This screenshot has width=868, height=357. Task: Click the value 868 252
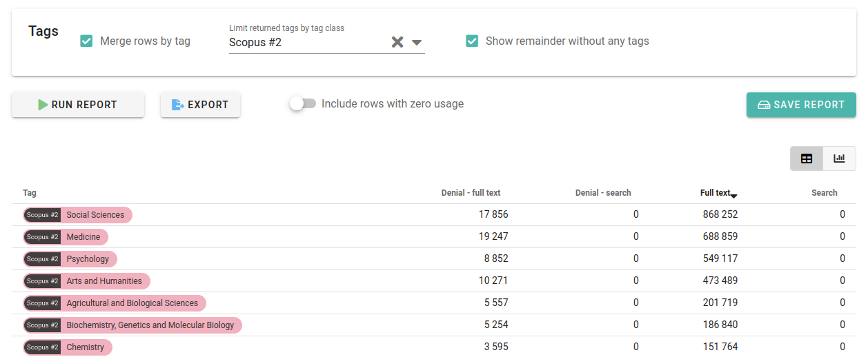[x=720, y=215]
